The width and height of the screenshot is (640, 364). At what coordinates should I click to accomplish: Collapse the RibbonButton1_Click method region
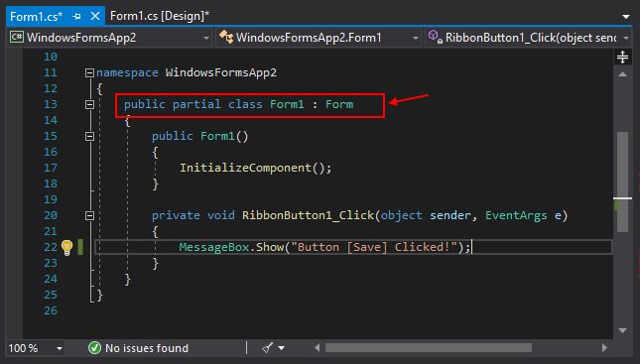[x=89, y=215]
